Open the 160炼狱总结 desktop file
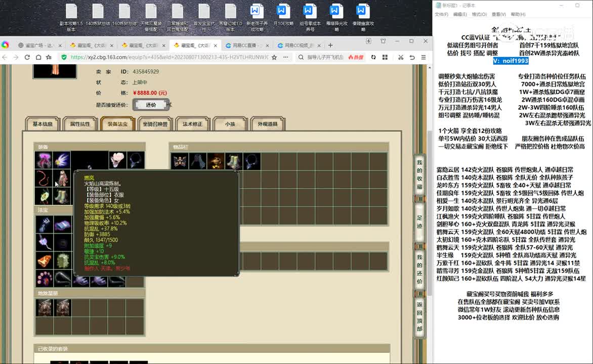Viewport: 593px width, 364px height. pos(124,15)
